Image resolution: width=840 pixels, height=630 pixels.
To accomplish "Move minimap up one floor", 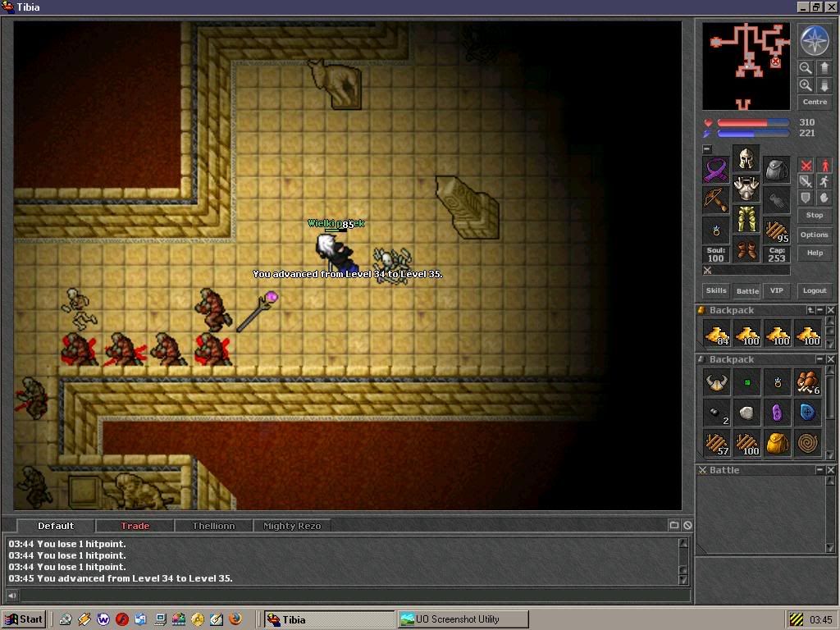I will [824, 67].
